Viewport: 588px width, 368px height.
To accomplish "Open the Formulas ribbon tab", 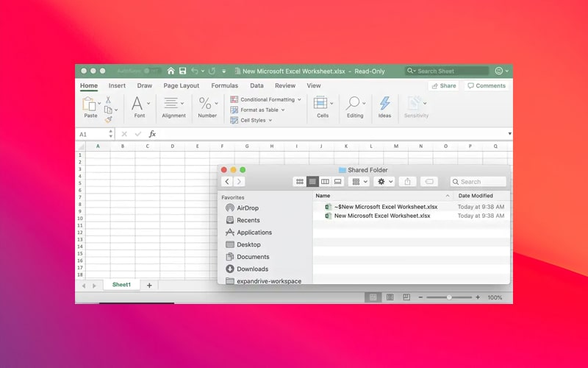I will tap(224, 86).
